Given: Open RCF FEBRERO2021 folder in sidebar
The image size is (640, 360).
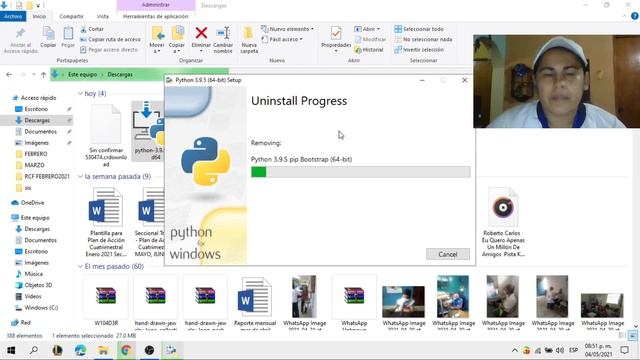Looking at the screenshot, I should 47,176.
